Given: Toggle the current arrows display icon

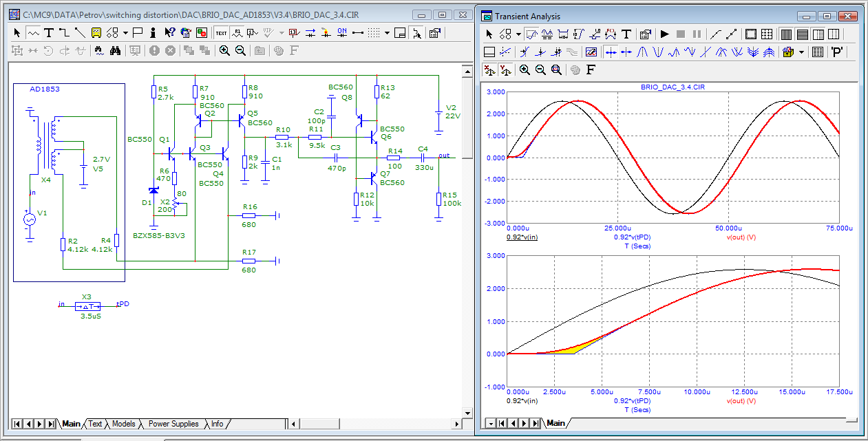Looking at the screenshot, I should (x=310, y=32).
